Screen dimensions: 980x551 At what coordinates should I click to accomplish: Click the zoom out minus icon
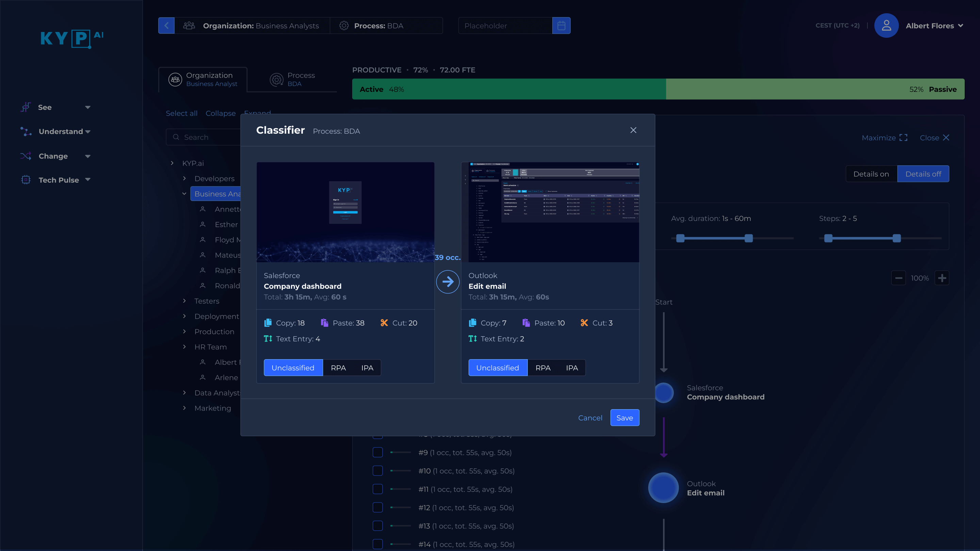point(899,278)
